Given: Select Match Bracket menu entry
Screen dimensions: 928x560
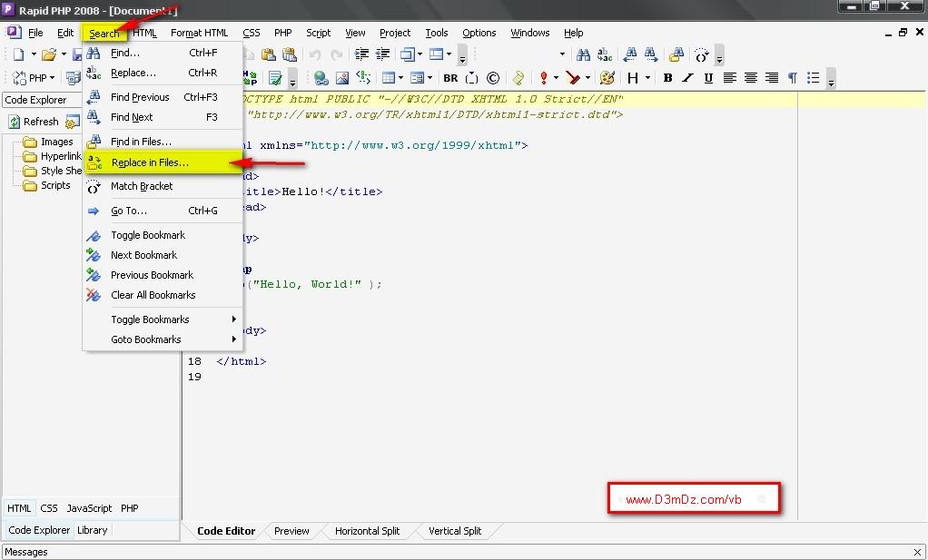Looking at the screenshot, I should coord(163,186).
